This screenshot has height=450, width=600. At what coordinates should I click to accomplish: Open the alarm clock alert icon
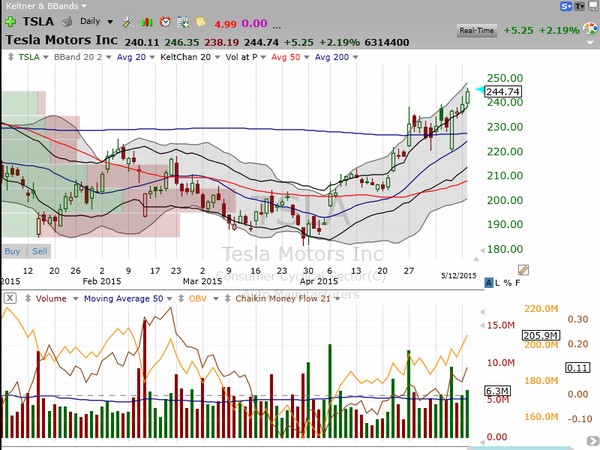pyautogui.click(x=165, y=22)
